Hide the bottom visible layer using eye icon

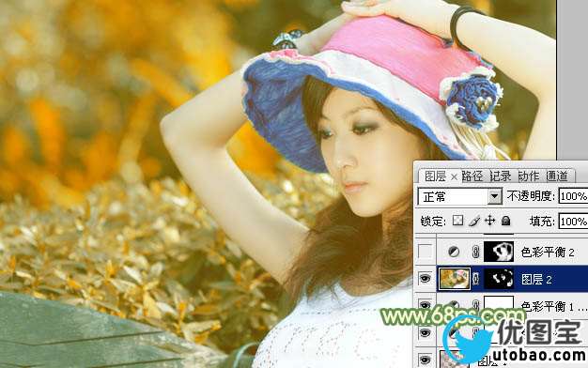pos(425,360)
